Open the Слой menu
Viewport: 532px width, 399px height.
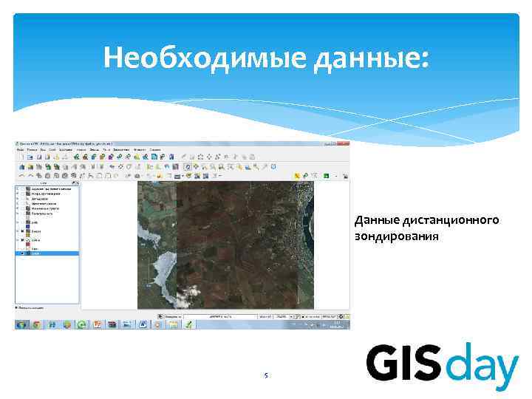pos(52,149)
